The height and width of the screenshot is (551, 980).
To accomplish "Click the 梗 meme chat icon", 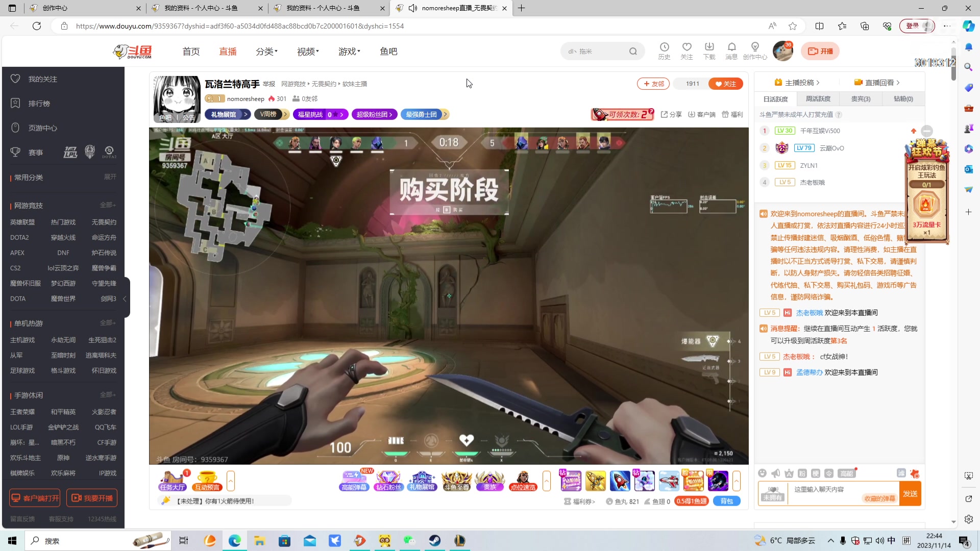I will [816, 473].
